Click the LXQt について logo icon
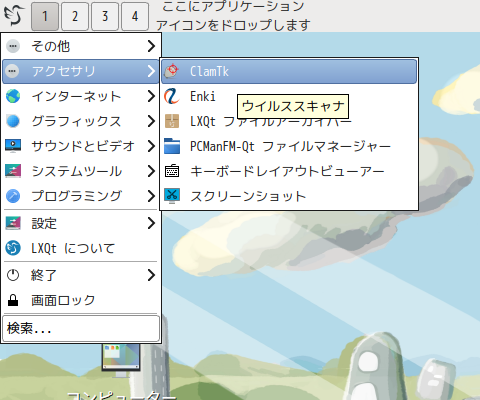Image resolution: width=480 pixels, height=400 pixels. pos(13,248)
